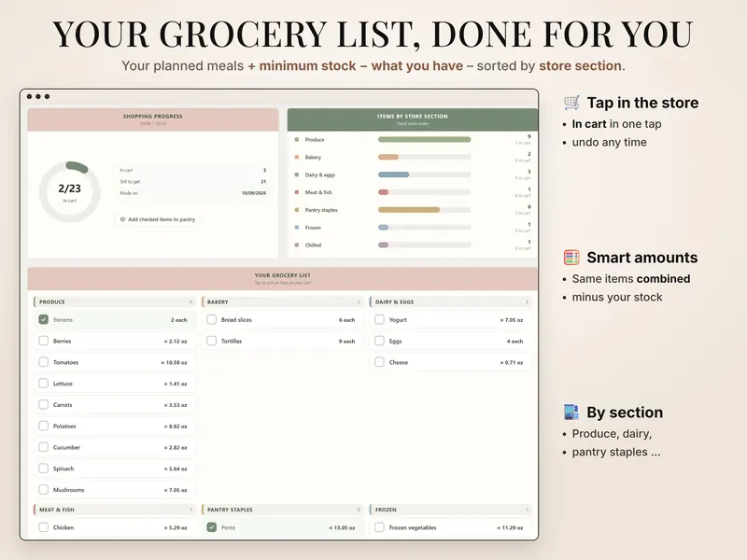The height and width of the screenshot is (560, 747).
Task: Click the By section store shelf icon
Action: tap(571, 412)
